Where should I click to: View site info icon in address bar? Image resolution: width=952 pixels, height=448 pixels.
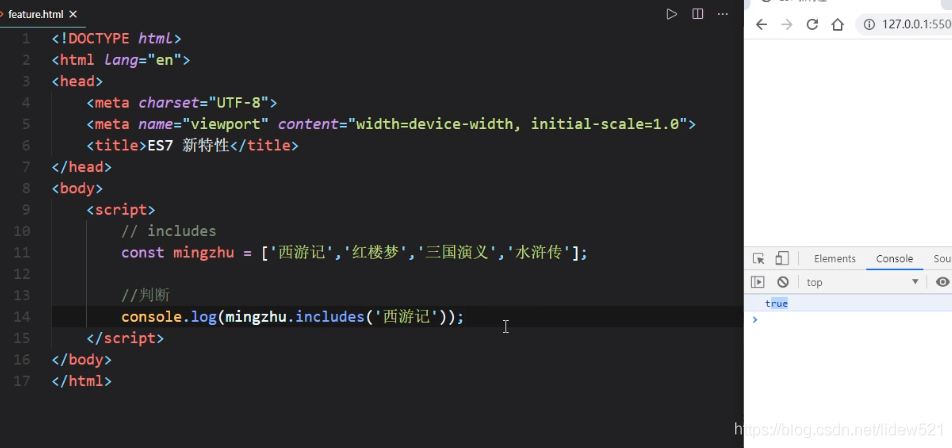tap(869, 24)
